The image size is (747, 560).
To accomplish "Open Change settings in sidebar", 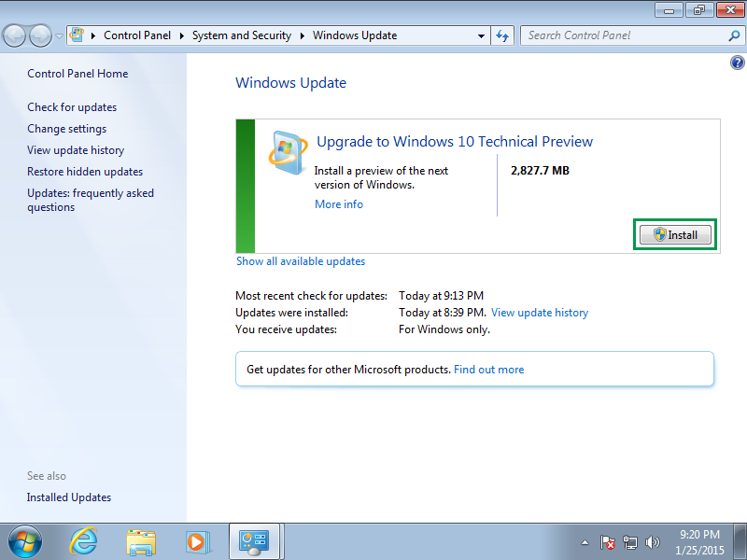I will 66,129.
